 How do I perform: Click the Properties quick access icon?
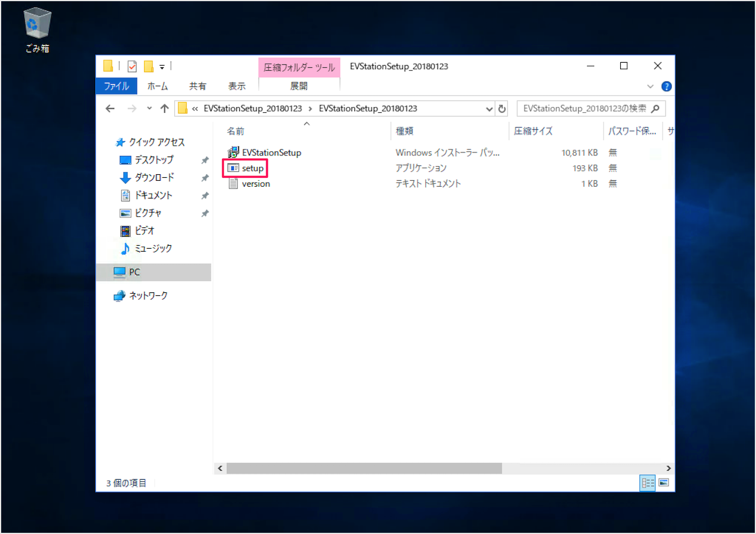[x=132, y=66]
